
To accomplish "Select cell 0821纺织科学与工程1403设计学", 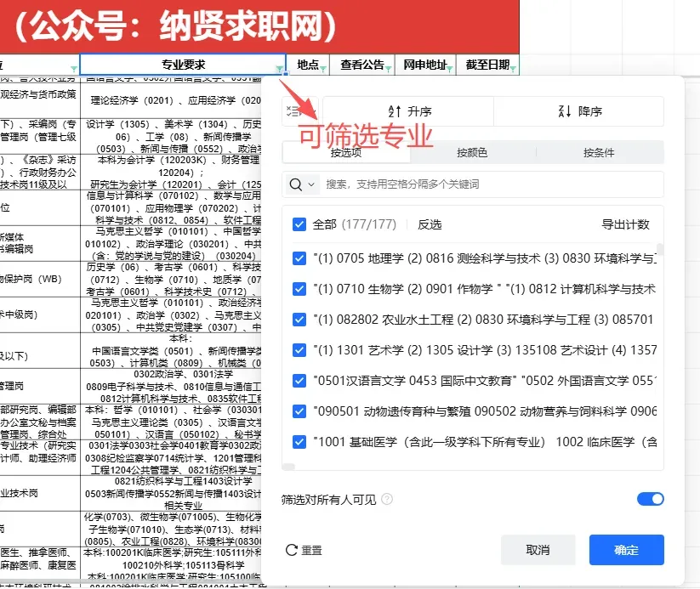I will pos(171,493).
